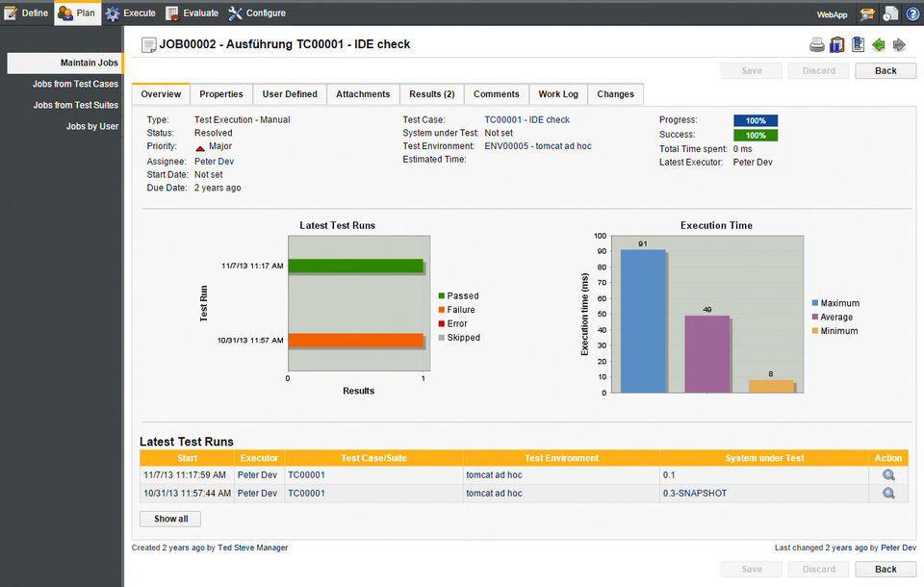Switch to the Comments tab
Viewport: 924px width, 587px height.
point(497,94)
